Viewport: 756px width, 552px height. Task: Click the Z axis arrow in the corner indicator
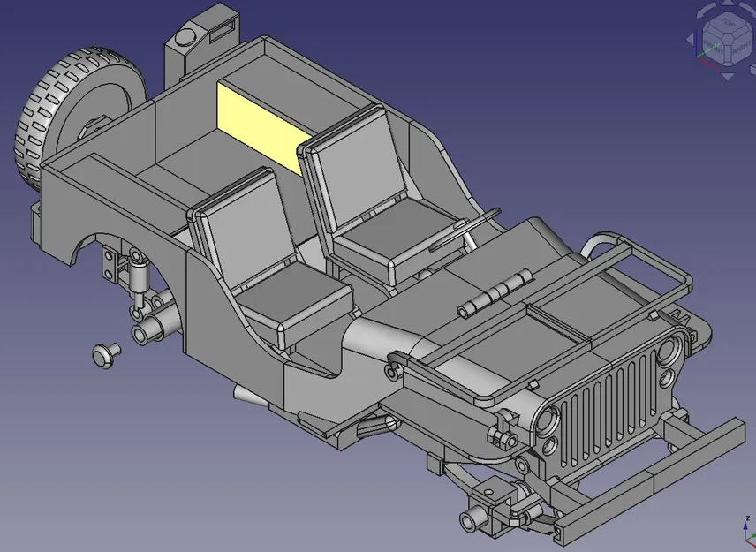(x=745, y=526)
